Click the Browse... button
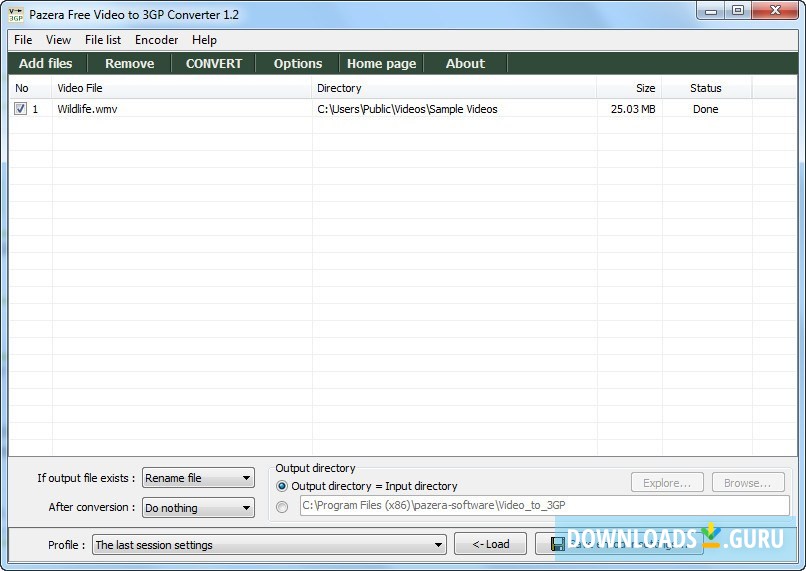The height and width of the screenshot is (571, 806). pyautogui.click(x=748, y=483)
